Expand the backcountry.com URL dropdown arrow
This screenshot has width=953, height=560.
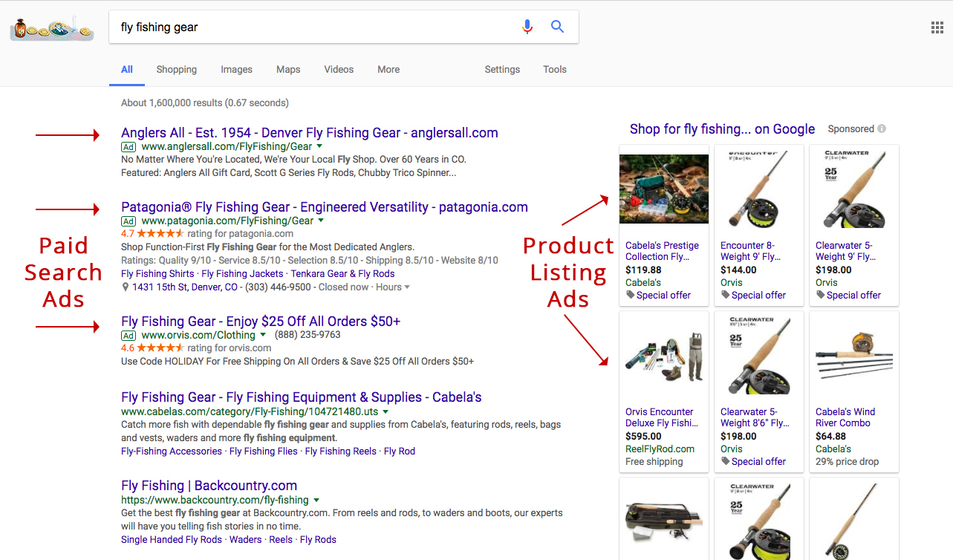coord(316,501)
